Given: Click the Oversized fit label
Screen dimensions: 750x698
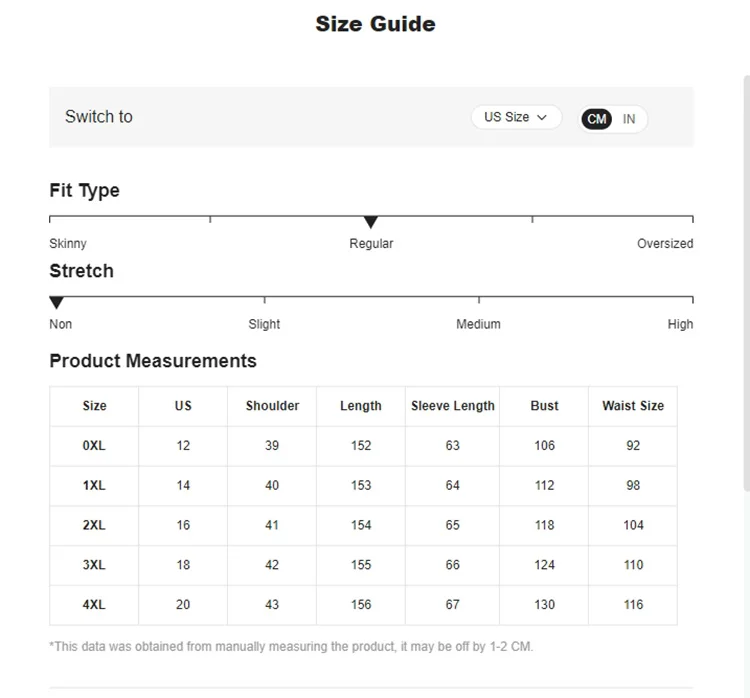Looking at the screenshot, I should (x=665, y=244).
